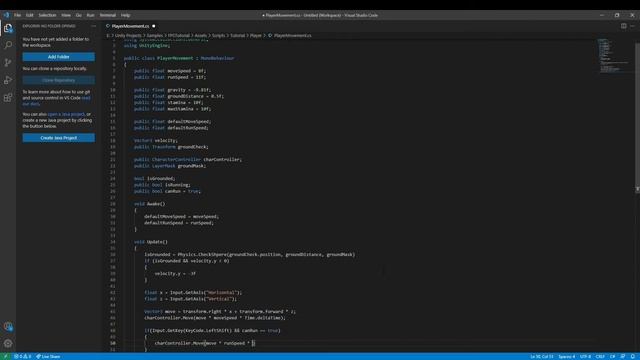
Task: Click the remote window status bar icon
Action: point(5,356)
